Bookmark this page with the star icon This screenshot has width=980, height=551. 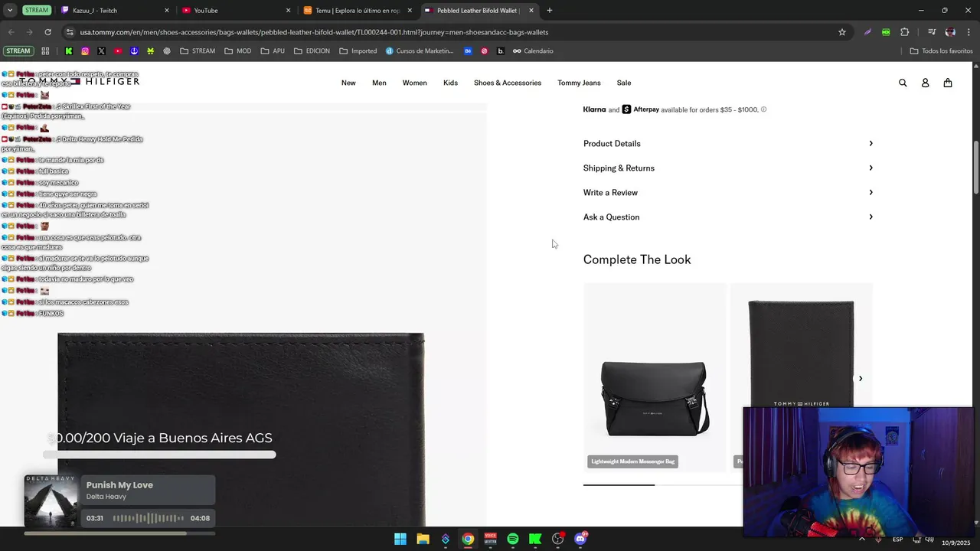point(842,32)
